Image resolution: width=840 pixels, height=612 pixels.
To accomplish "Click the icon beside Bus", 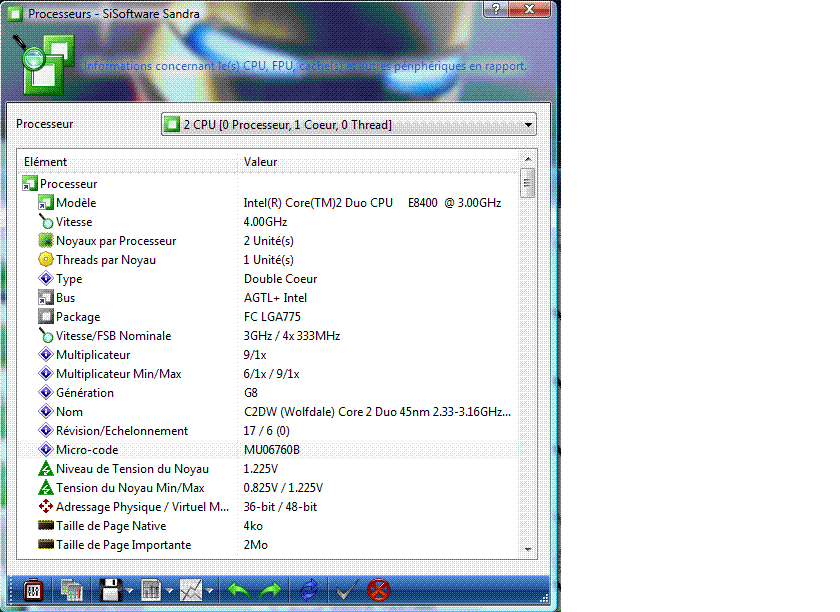I will 46,298.
